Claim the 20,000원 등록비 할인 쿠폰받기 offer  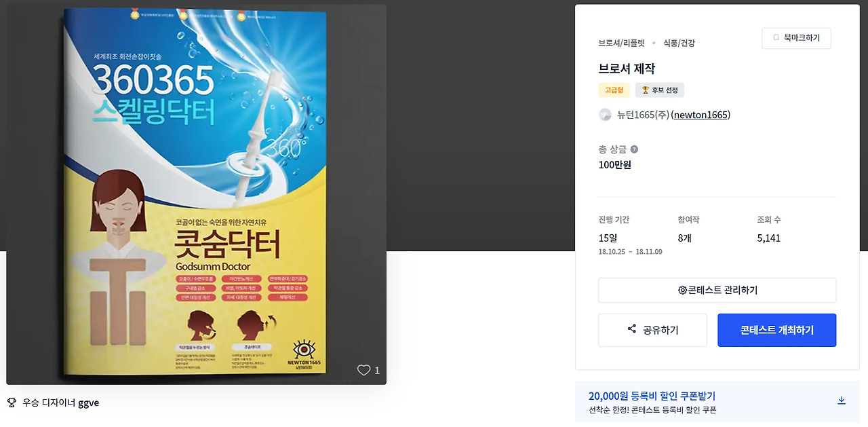click(x=652, y=396)
